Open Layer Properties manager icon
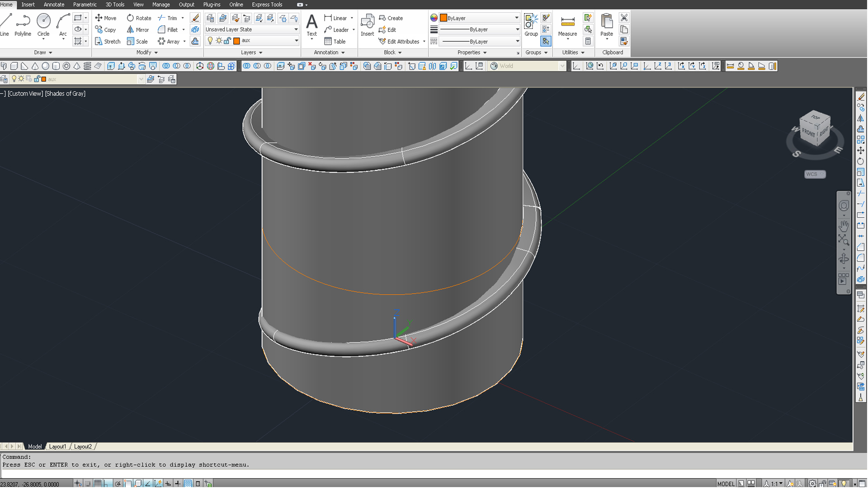868x488 pixels. pos(210,18)
